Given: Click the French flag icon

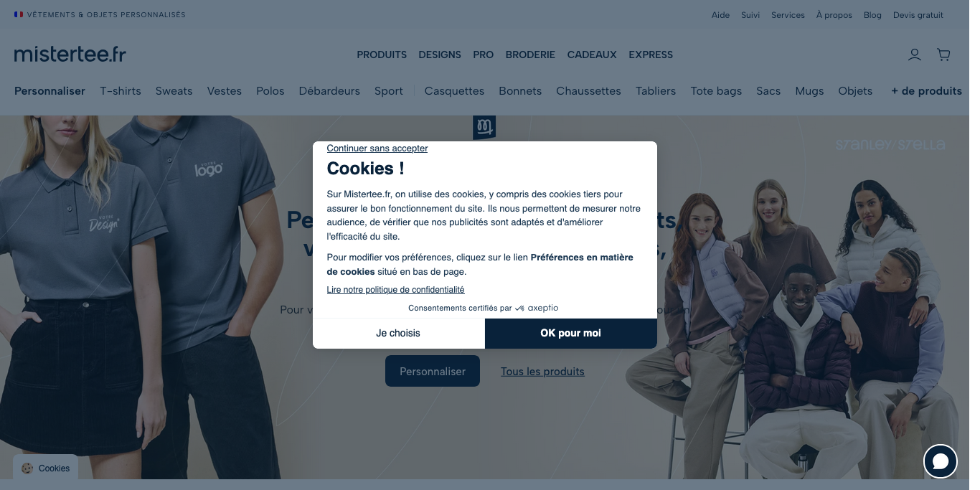Looking at the screenshot, I should (x=19, y=14).
